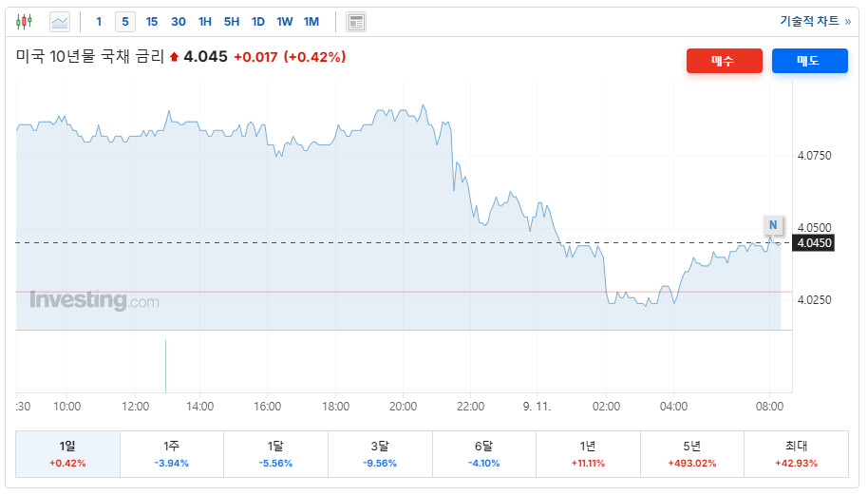Select the 5H chart interval
Image resolution: width=868 pixels, height=495 pixels.
point(232,21)
